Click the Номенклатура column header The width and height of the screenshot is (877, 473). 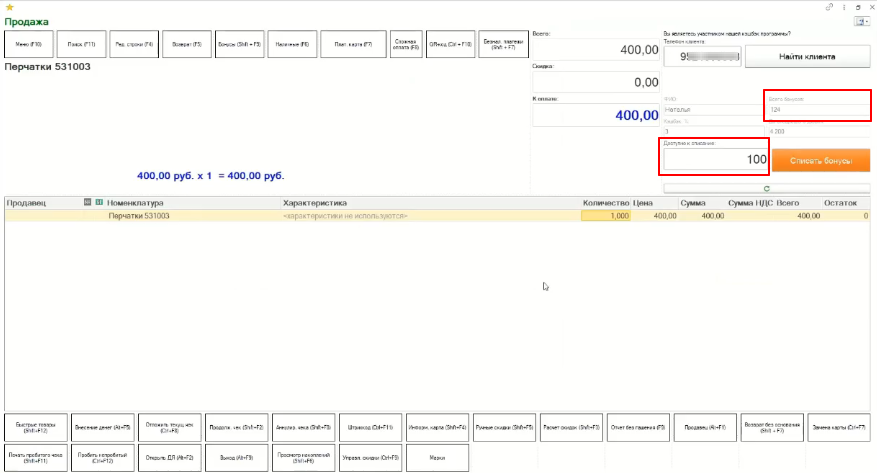coord(135,203)
